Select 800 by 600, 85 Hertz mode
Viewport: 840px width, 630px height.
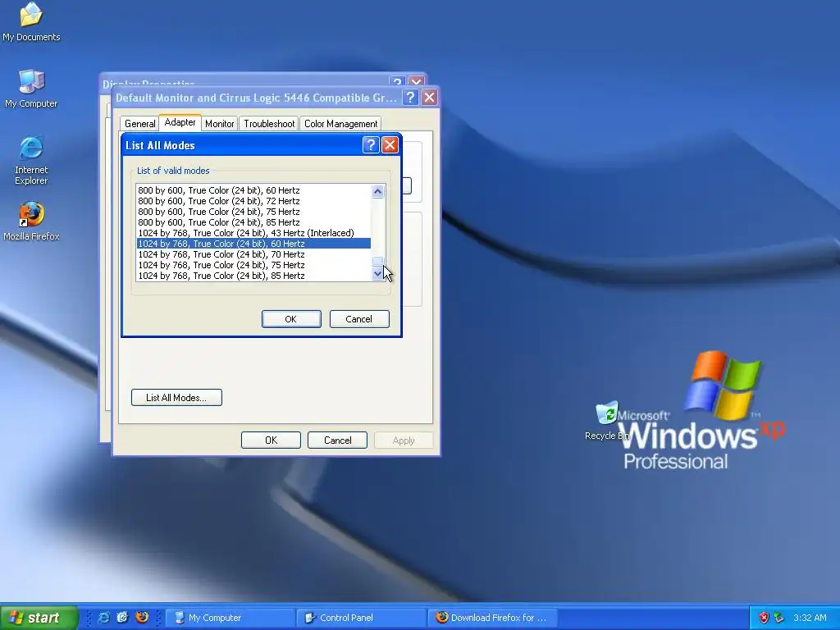click(x=253, y=222)
